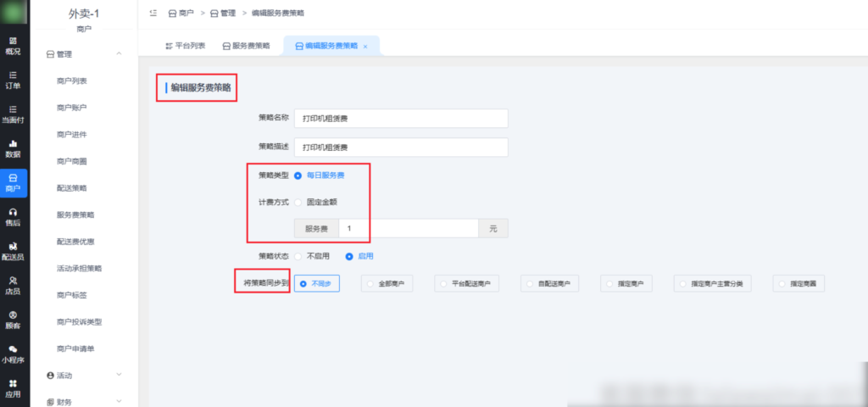The height and width of the screenshot is (407, 868).
Task: Select the 启用 status radio
Action: [x=349, y=256]
